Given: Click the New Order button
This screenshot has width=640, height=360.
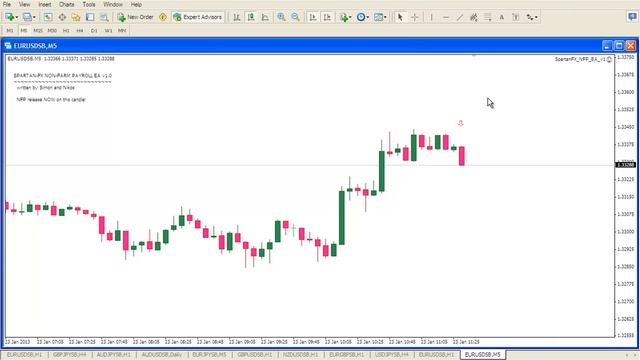Looking at the screenshot, I should point(136,17).
